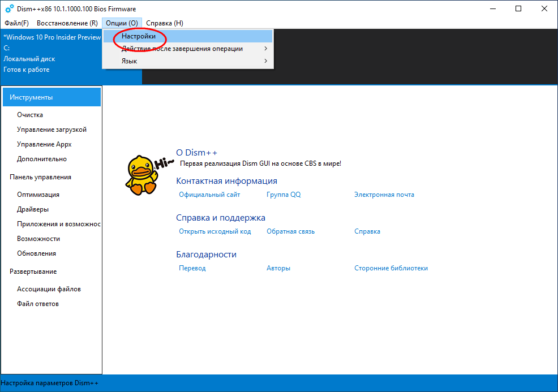Open Приложения и возможности in the sidebar
558x392 pixels.
pos(59,224)
